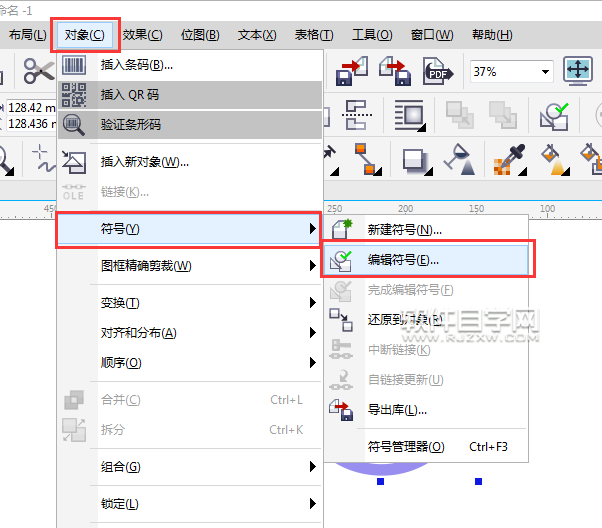The image size is (602, 528).
Task: Click the barcode icon beside 插入条码
Action: point(74,65)
